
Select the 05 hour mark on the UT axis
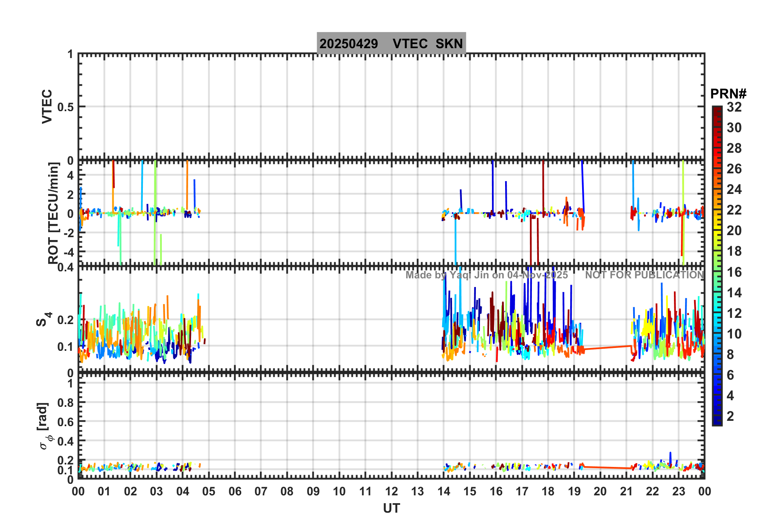point(209,491)
